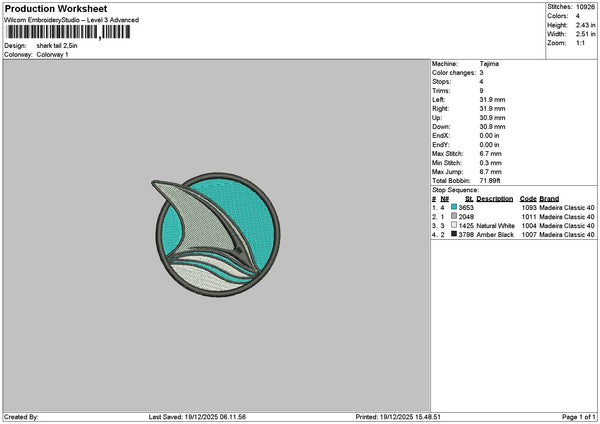This screenshot has width=600, height=424.
Task: Select the height value "2.43 in"
Action: (x=585, y=25)
